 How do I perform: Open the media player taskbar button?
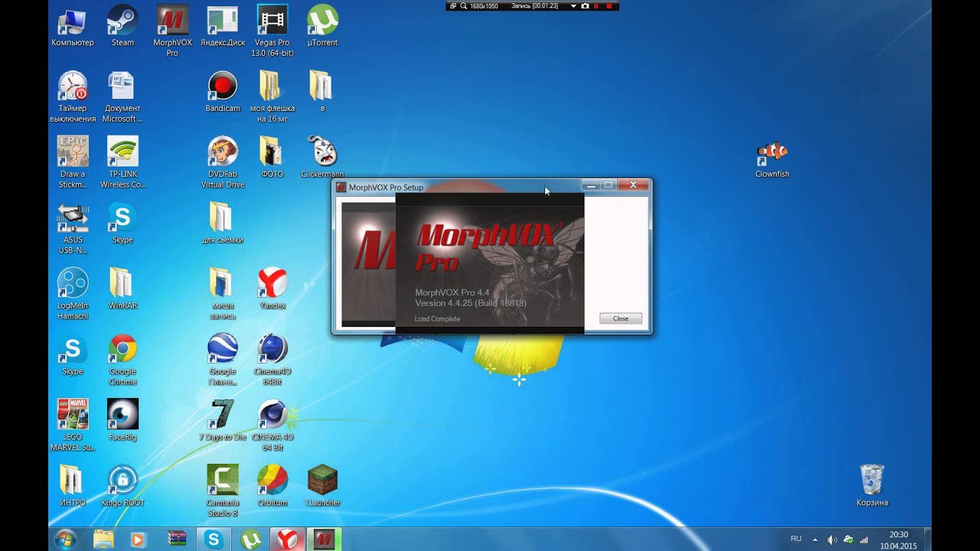point(138,540)
